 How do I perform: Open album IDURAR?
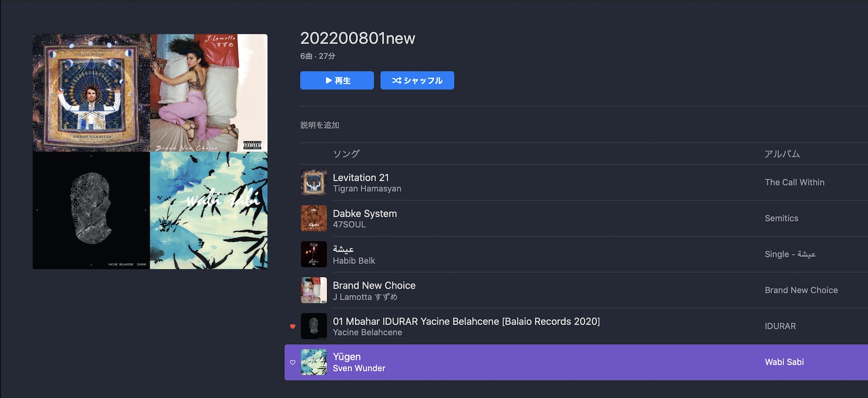point(780,326)
